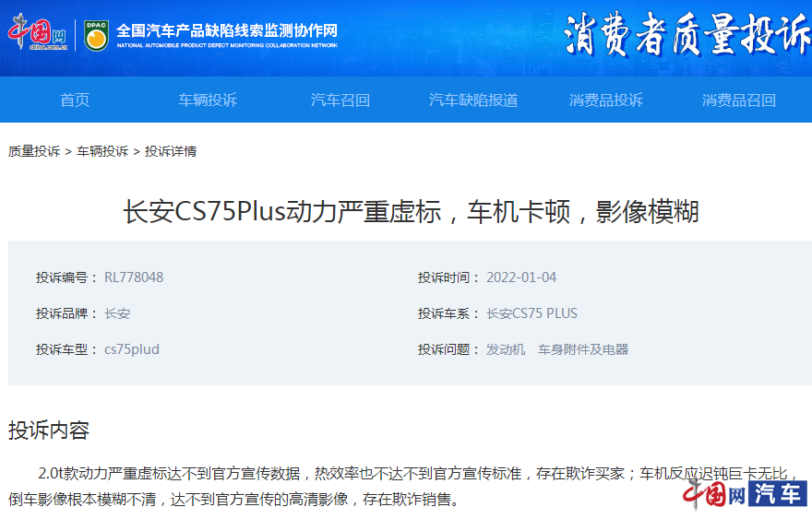Click the DPAC shield logo
812x519 pixels.
(96, 35)
